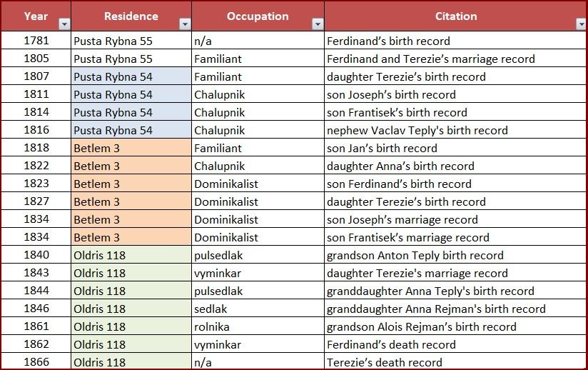Select the green Oldris 118 cell for 1840
Screen dimensions: 588x370
[x=99, y=255]
